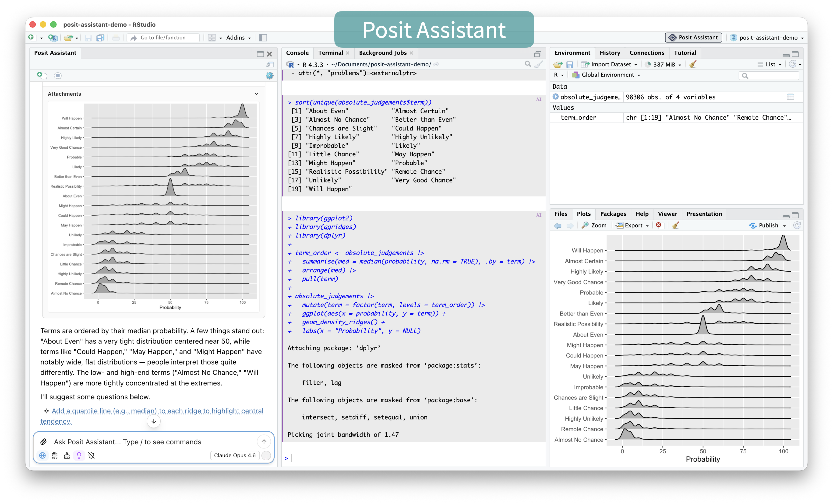Switch the List view dropdown
Viewport: 833px width, 504px height.
click(x=770, y=64)
